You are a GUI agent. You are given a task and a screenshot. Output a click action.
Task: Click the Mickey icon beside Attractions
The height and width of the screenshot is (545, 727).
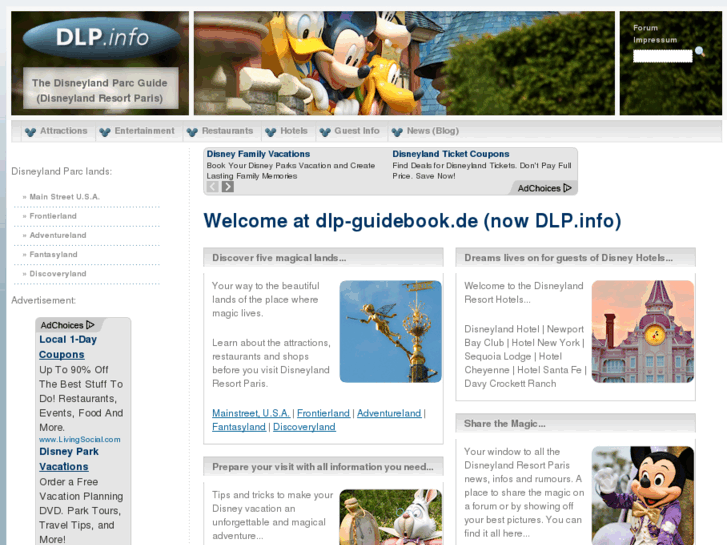coord(31,132)
